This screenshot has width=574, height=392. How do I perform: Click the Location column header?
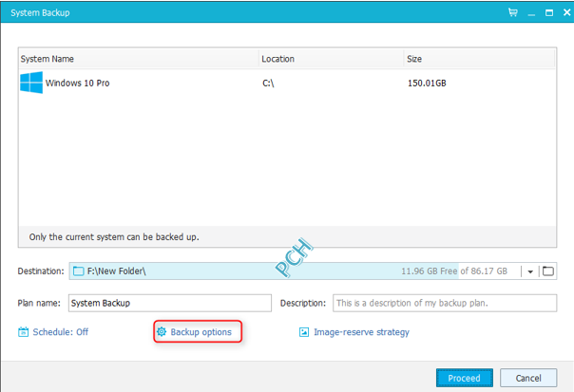(332, 59)
